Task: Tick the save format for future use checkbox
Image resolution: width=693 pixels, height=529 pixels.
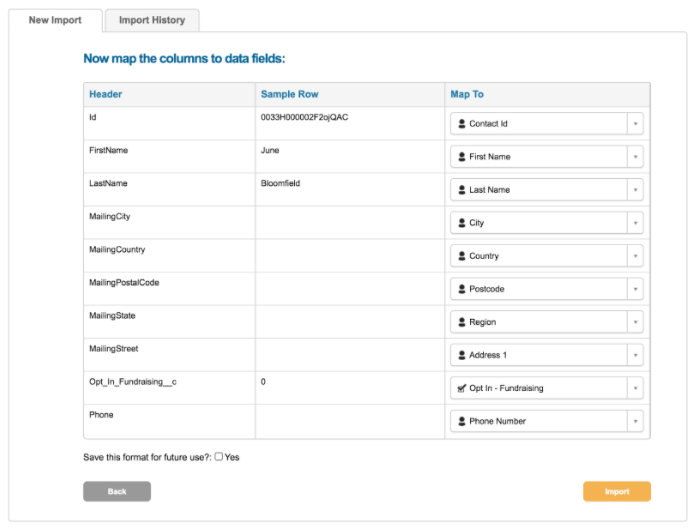Action: click(219, 457)
